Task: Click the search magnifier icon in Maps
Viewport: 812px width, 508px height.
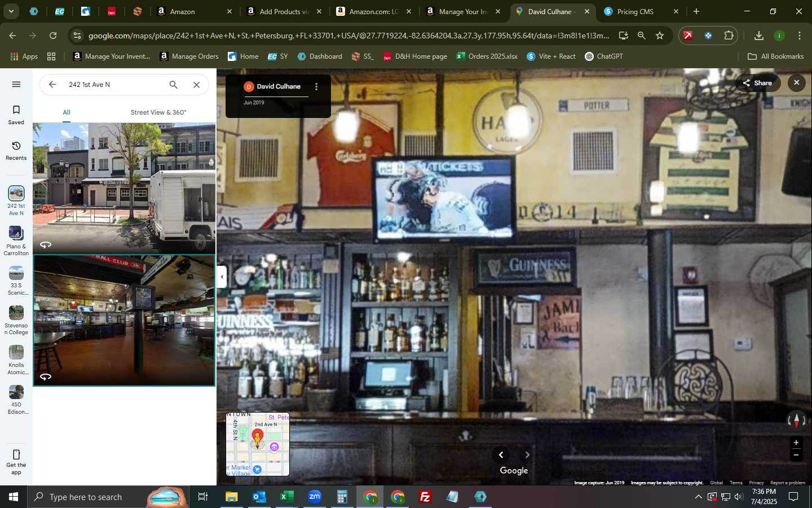Action: tap(174, 85)
